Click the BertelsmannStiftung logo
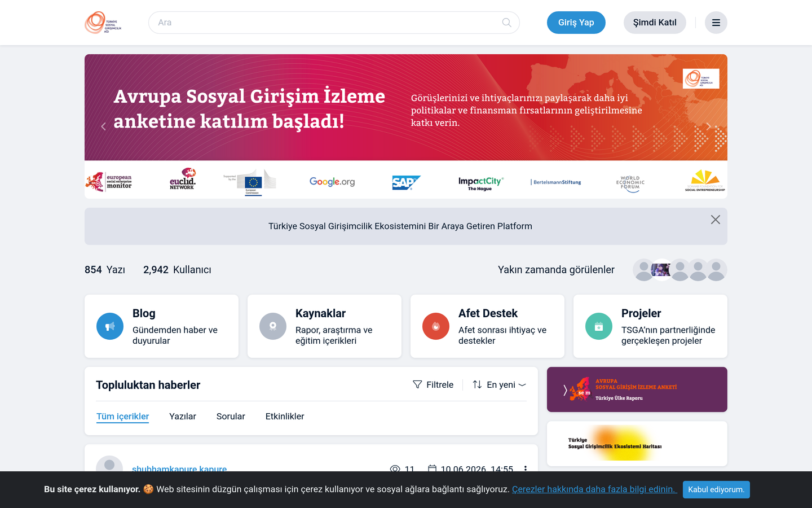 coord(556,182)
